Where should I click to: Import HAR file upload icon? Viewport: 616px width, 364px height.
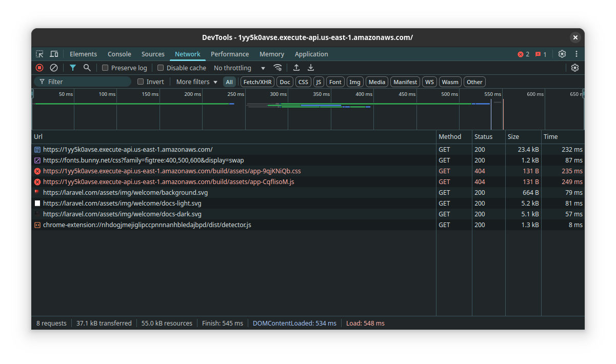point(296,68)
